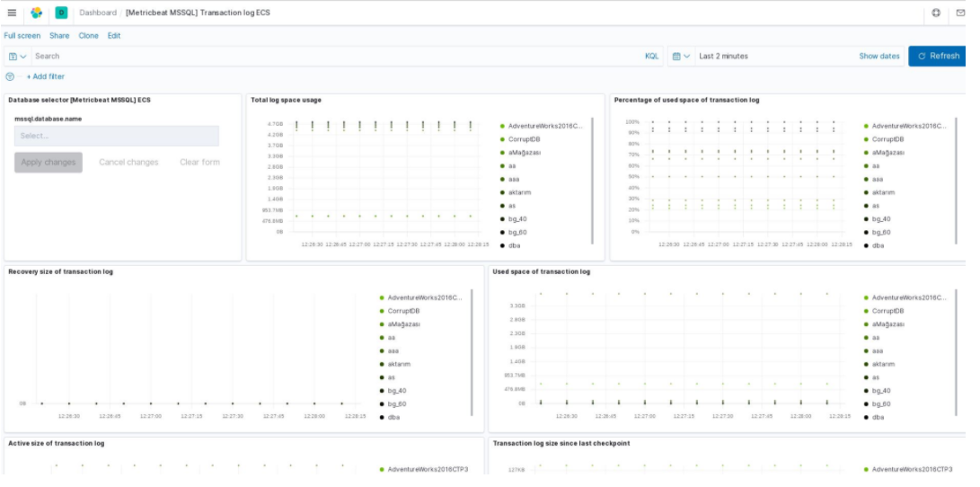Click the Refresh button
Viewport: 980px width, 487px height.
[938, 57]
